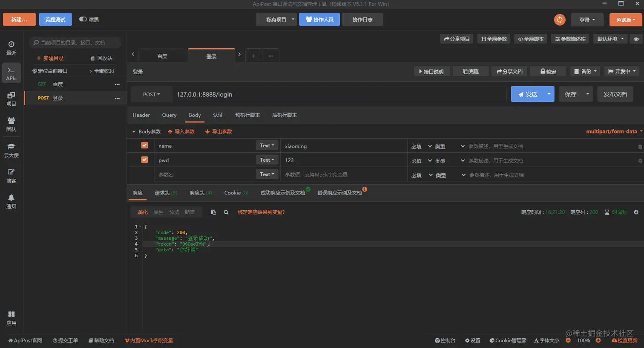Open 流程测试 flow testing
Viewport: 644px width, 348px height.
coord(55,20)
